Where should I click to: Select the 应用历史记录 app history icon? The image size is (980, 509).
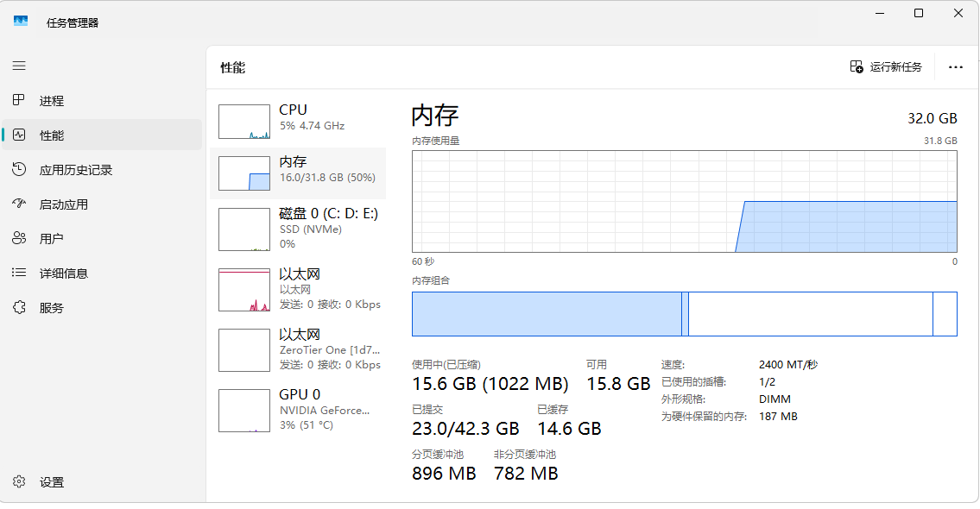click(x=19, y=170)
